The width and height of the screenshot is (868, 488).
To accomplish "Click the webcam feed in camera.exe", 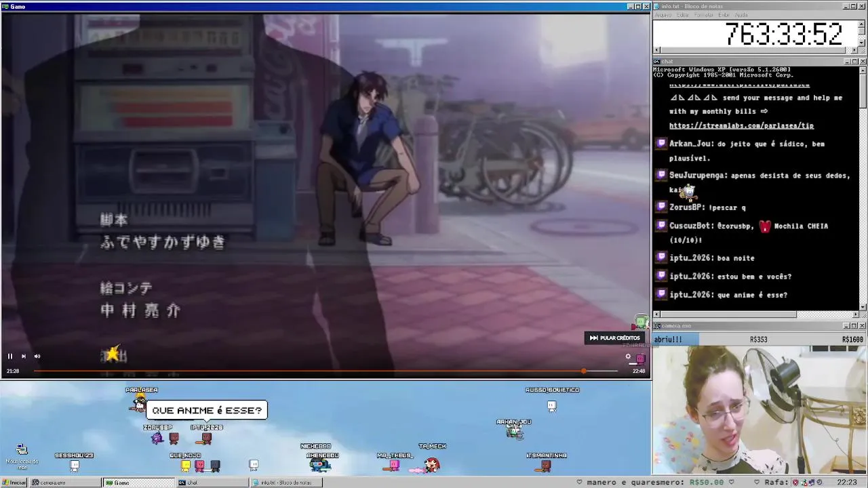I will click(x=759, y=409).
